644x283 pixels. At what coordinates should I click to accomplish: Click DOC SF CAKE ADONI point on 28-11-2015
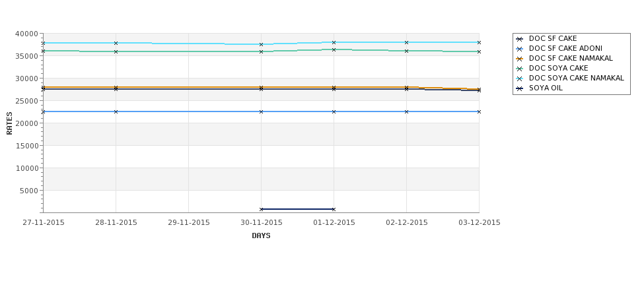[x=116, y=111]
